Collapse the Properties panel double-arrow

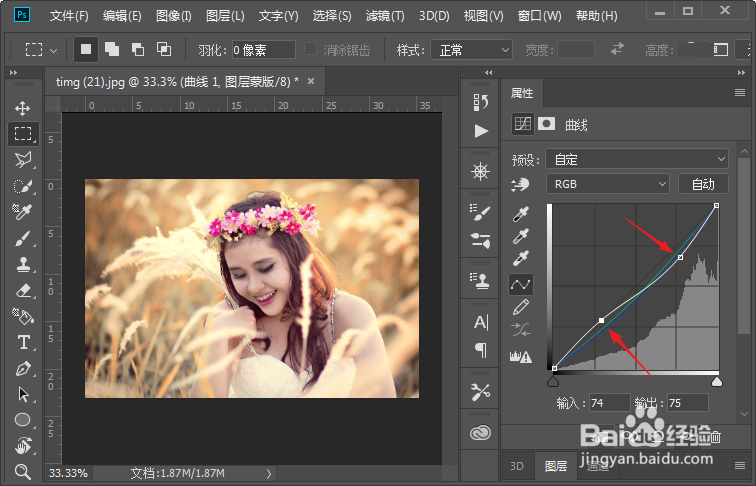[741, 73]
